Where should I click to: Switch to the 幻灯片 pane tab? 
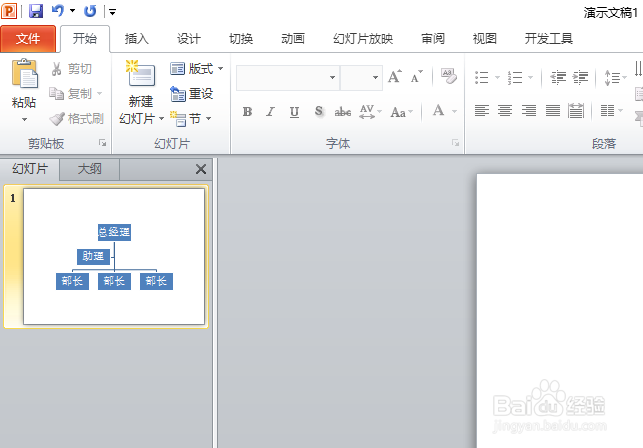pyautogui.click(x=30, y=169)
